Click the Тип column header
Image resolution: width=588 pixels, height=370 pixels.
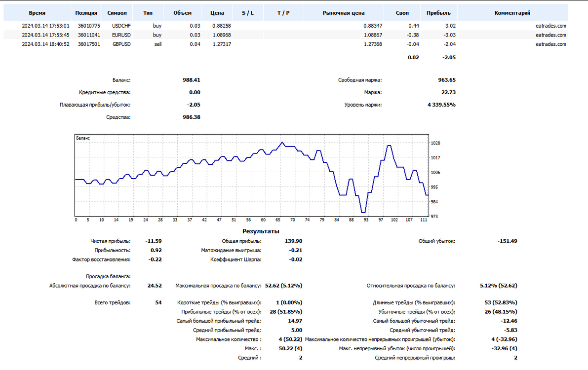(x=148, y=13)
